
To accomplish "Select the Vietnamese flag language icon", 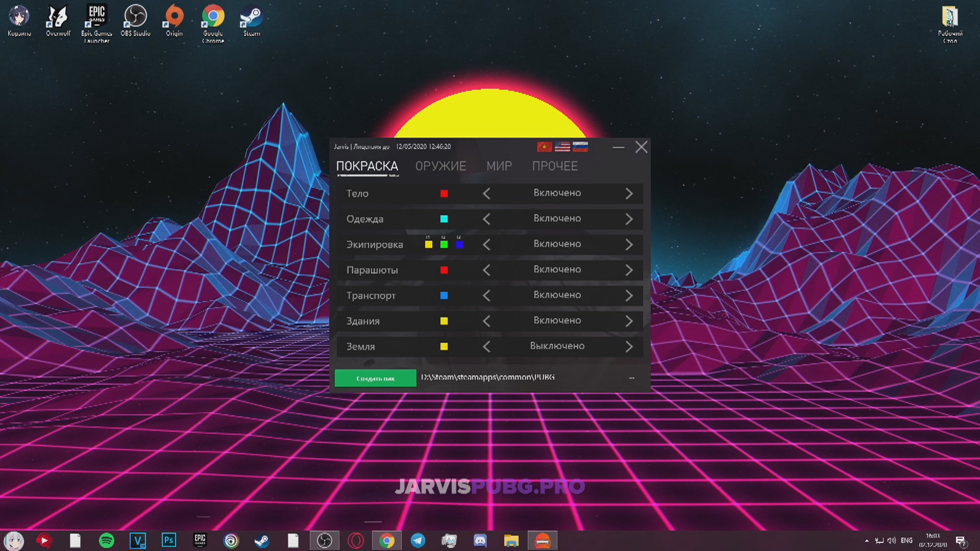I will pos(544,147).
